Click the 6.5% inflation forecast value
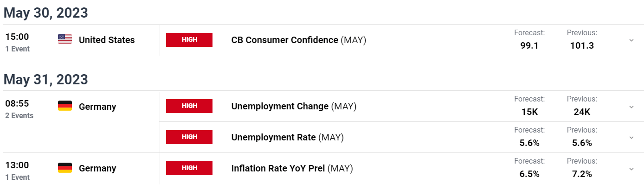The height and width of the screenshot is (190, 644). click(529, 174)
